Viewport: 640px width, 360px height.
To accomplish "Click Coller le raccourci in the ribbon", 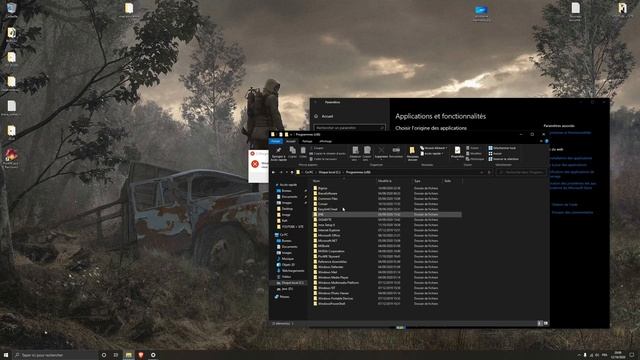I will pos(323,159).
